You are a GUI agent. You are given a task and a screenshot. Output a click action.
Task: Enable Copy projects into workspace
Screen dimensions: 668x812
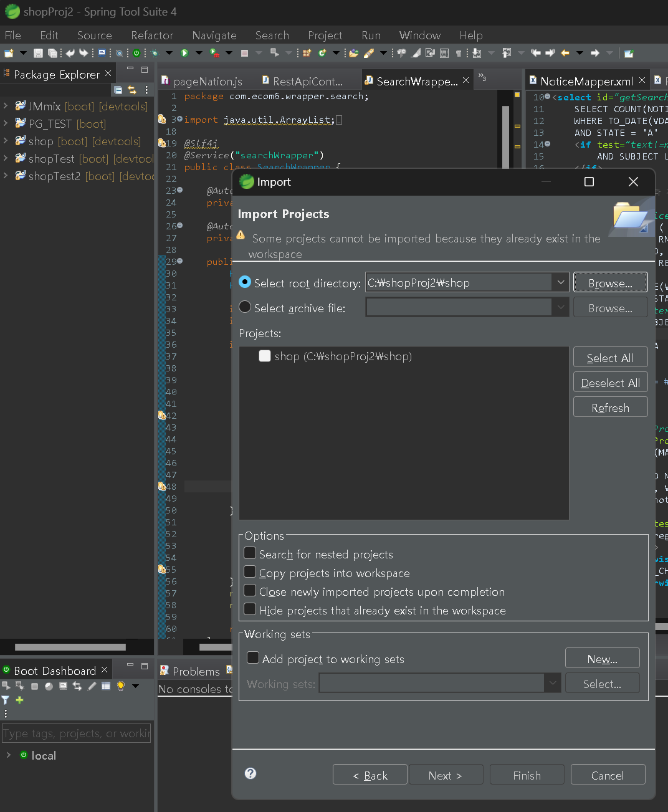250,572
